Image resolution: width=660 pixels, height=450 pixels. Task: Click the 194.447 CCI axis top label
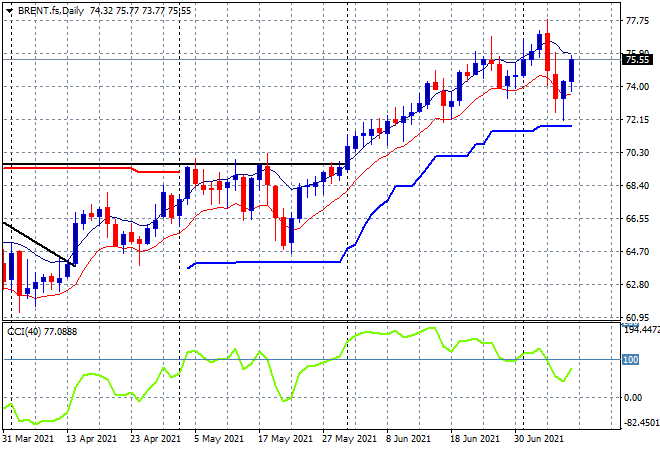pyautogui.click(x=641, y=330)
